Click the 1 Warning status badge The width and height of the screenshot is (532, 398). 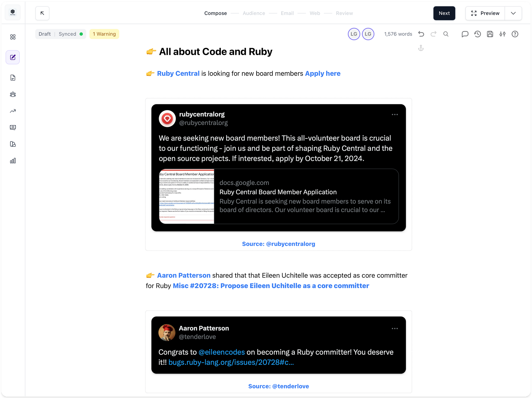tap(104, 34)
